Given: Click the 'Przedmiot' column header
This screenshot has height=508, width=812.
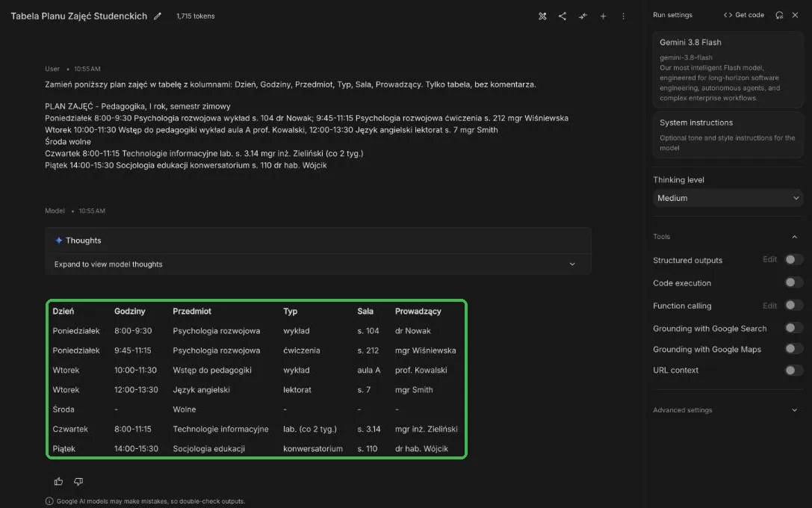Looking at the screenshot, I should point(191,312).
